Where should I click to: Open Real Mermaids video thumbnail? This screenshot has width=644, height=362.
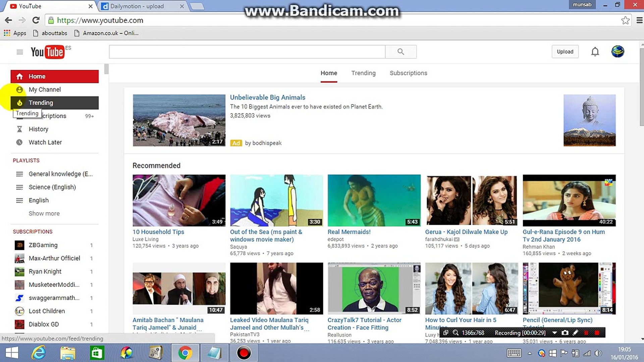coord(374,200)
